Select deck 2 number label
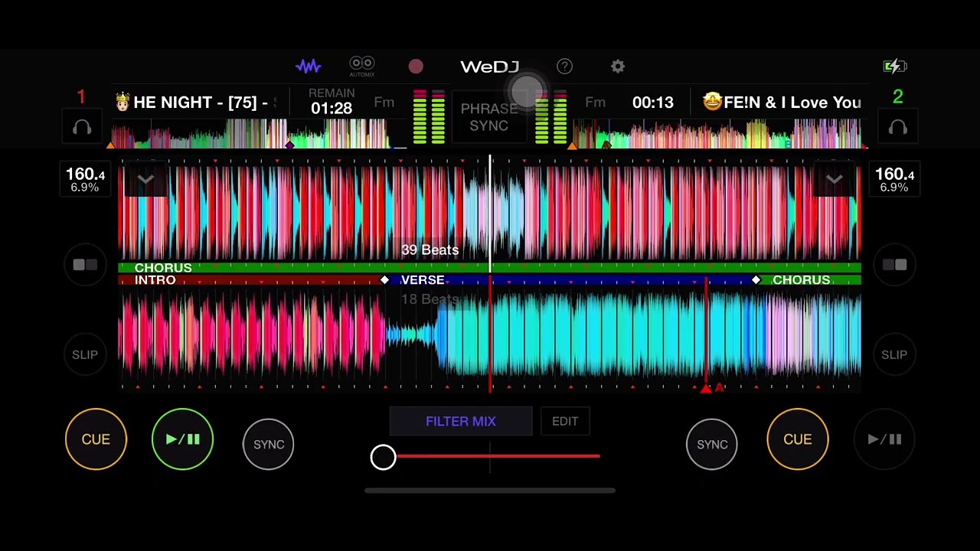The height and width of the screenshot is (551, 980). point(898,97)
